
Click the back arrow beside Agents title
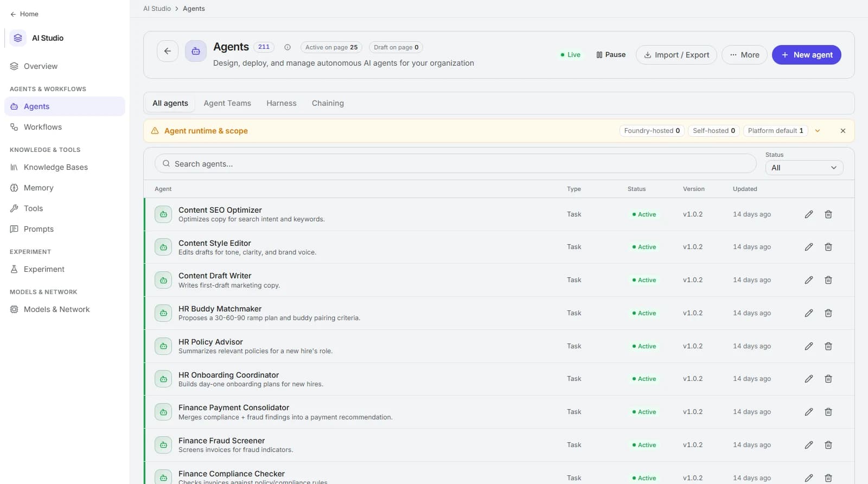click(168, 51)
